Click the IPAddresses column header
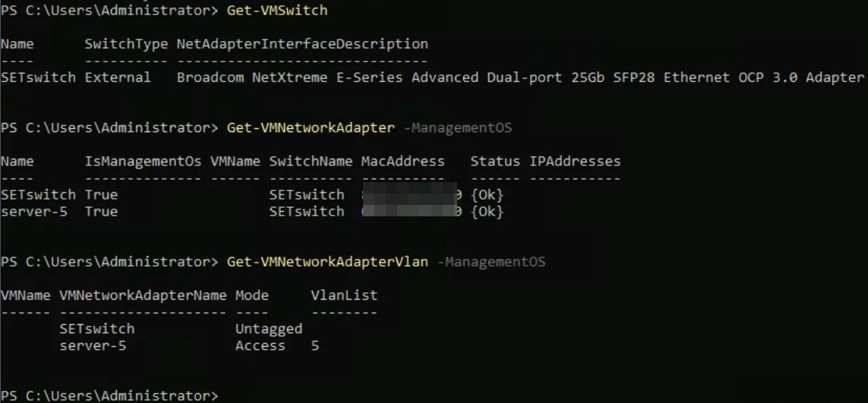 click(x=575, y=162)
